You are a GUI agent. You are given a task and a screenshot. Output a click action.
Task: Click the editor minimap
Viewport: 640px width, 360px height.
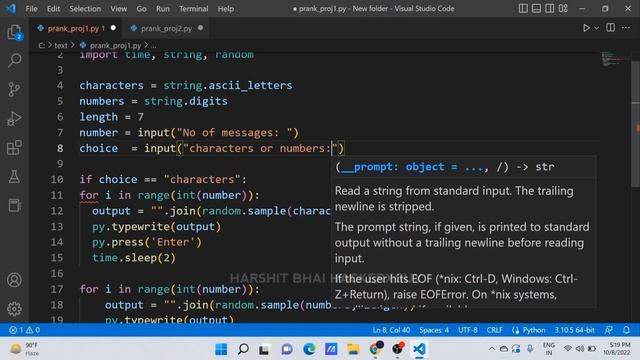pos(615,59)
